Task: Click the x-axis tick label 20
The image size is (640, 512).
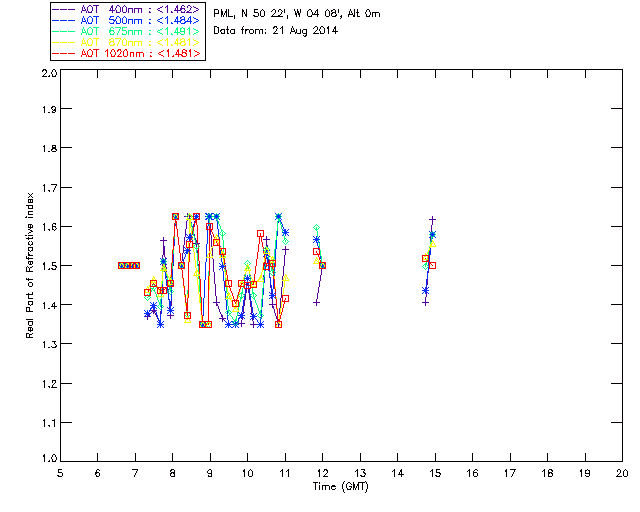Action: click(x=622, y=473)
